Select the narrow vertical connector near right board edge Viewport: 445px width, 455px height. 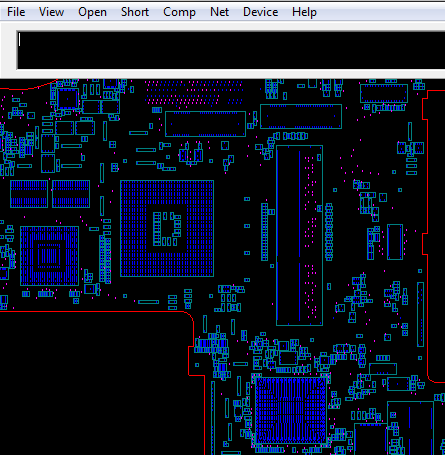click(420, 315)
